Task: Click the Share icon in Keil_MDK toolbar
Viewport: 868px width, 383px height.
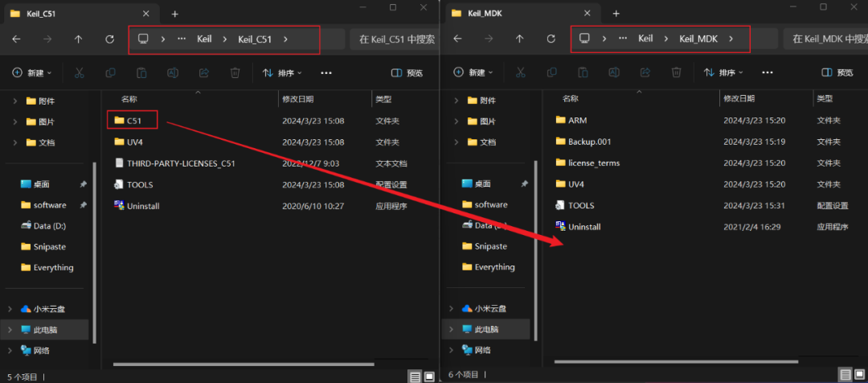Action: tap(645, 72)
